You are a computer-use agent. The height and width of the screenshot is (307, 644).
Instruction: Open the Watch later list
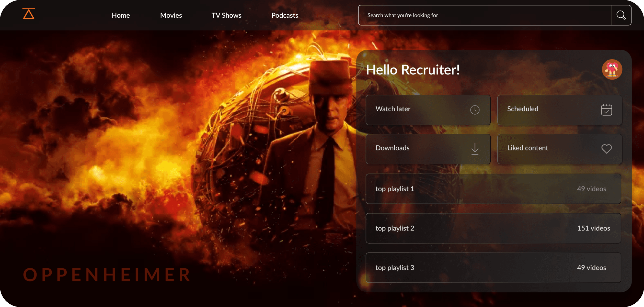pyautogui.click(x=428, y=110)
